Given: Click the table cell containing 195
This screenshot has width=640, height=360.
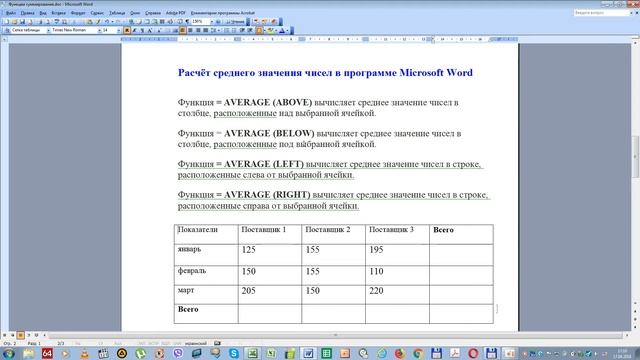Looking at the screenshot, I should point(397,255).
